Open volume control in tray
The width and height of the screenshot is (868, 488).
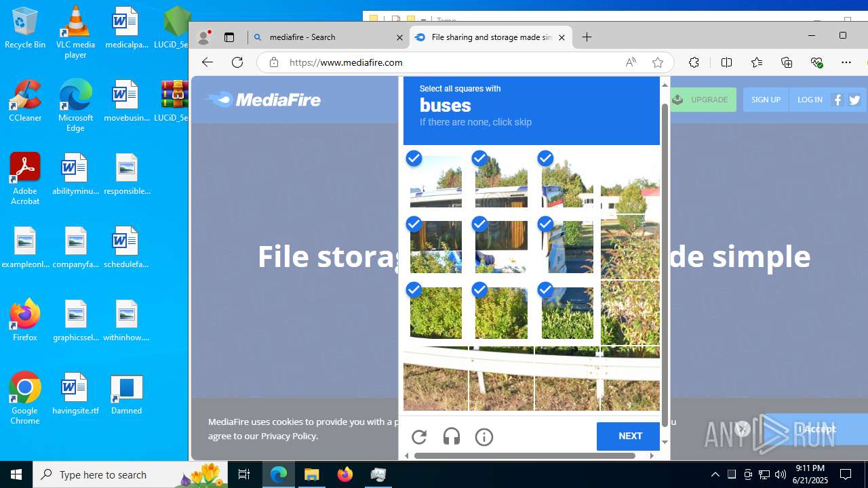click(780, 474)
